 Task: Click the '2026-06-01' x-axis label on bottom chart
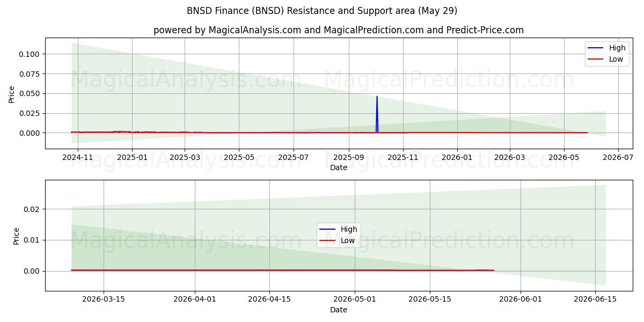[x=521, y=299]
